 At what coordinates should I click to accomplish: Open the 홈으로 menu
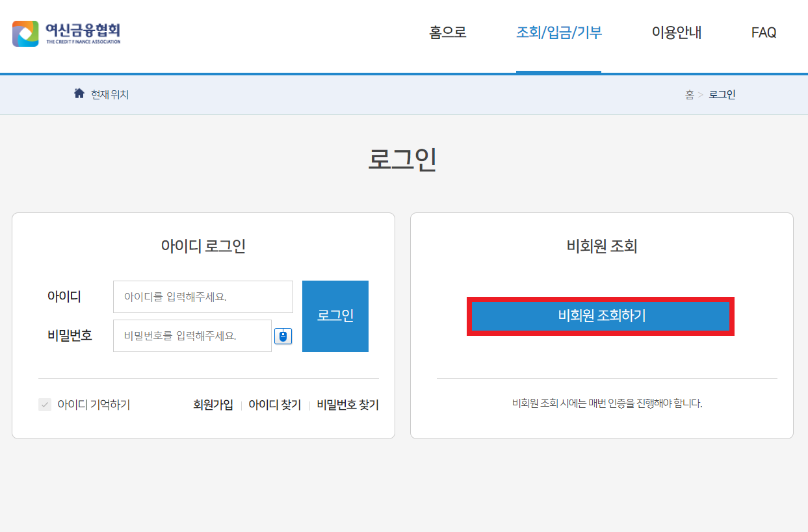[x=448, y=32]
